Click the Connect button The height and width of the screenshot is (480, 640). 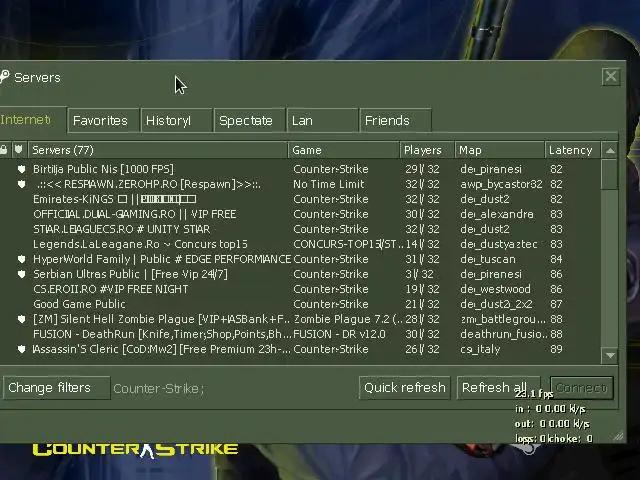click(x=582, y=387)
